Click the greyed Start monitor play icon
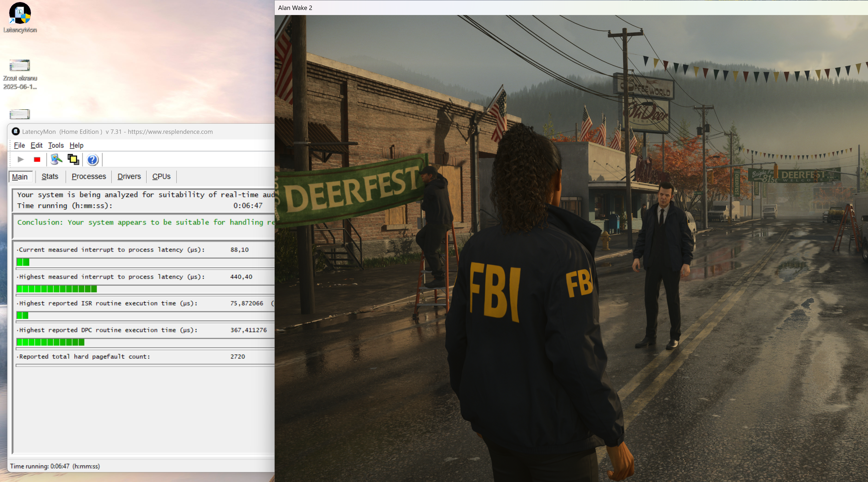The width and height of the screenshot is (868, 482). click(x=21, y=160)
